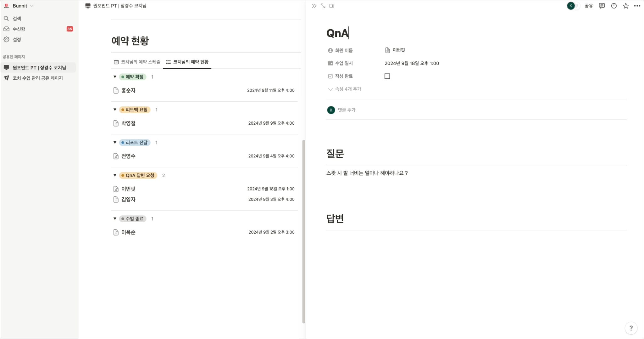View page update history

pos(613,6)
